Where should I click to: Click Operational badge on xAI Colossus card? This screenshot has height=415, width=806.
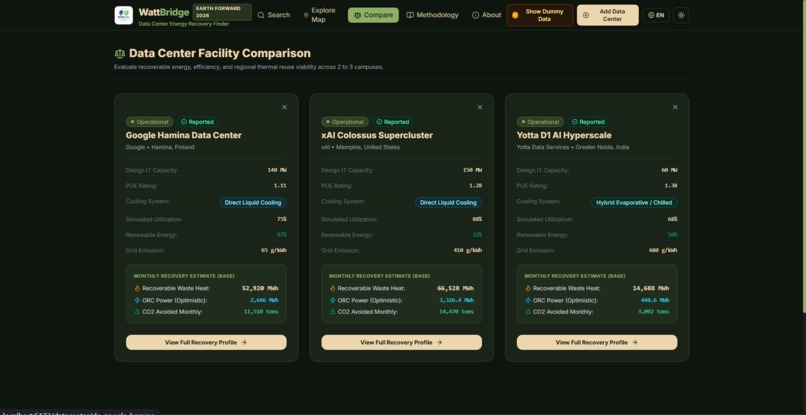coord(344,122)
